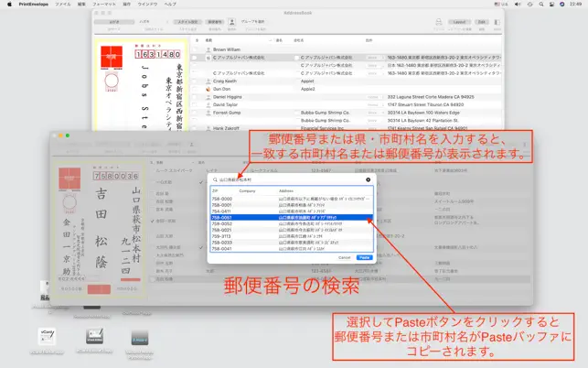
Task: Click the 会社名 column header in AddressBook
Action: 298,40
